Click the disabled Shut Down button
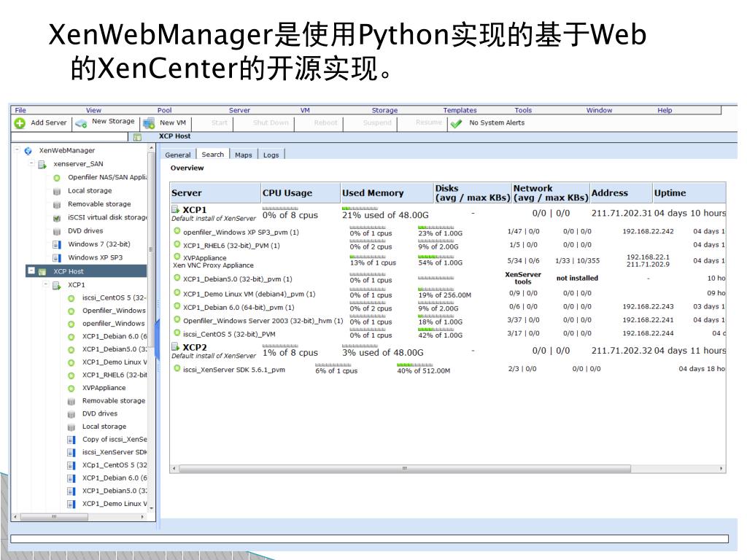This screenshot has height=560, width=747. 271,122
